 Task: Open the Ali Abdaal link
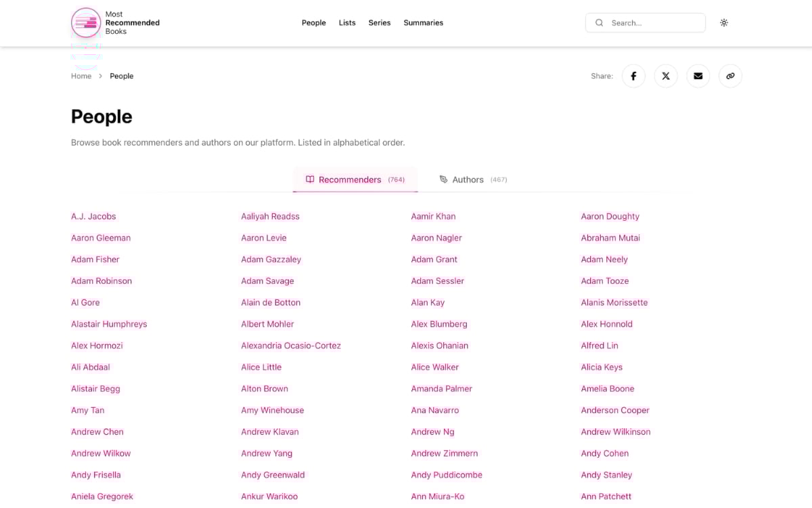pos(91,367)
